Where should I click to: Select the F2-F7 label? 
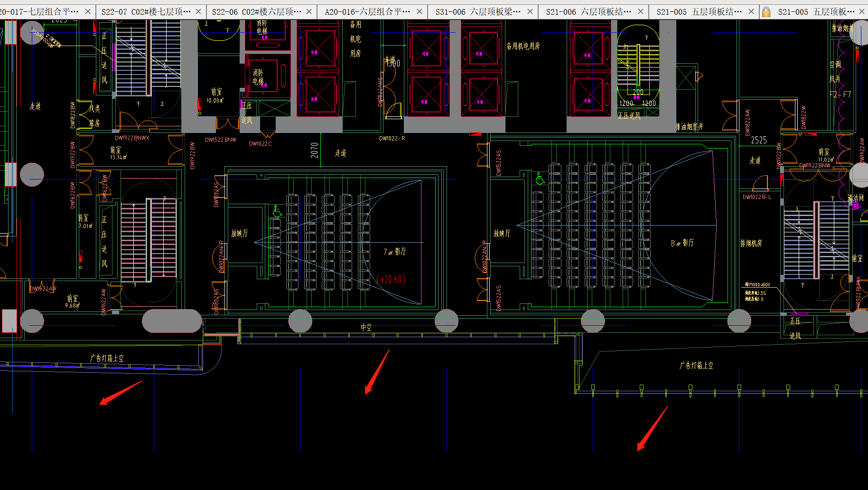pos(840,94)
